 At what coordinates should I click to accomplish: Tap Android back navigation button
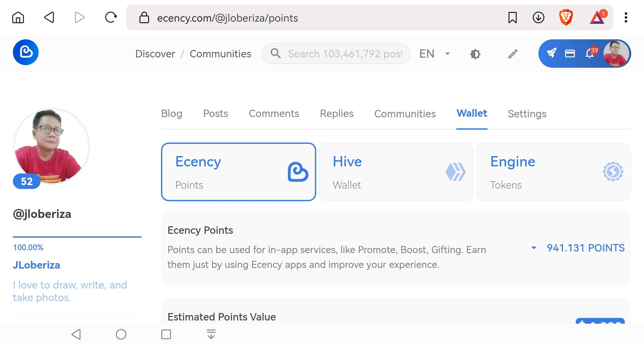pyautogui.click(x=76, y=334)
